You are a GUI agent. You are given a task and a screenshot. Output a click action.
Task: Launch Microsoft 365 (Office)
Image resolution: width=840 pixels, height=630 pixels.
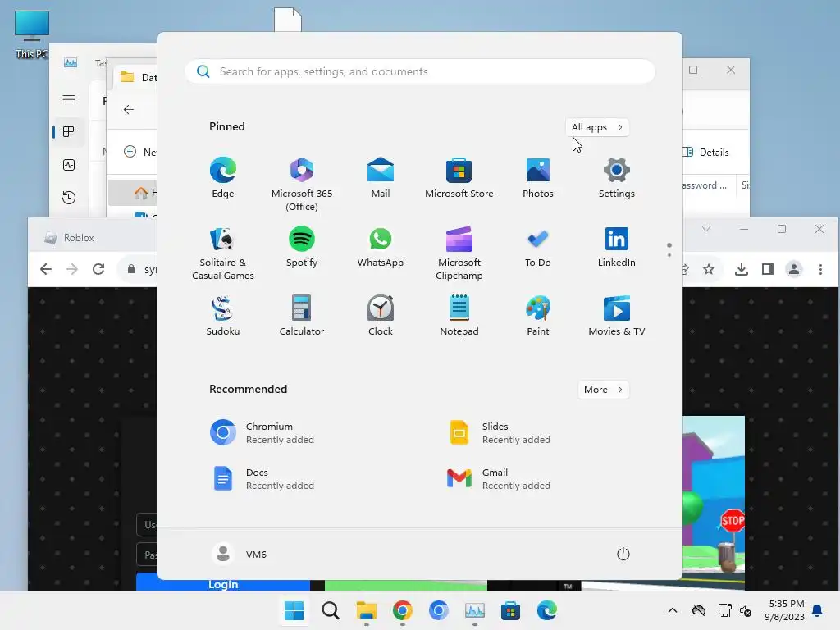pos(302,184)
